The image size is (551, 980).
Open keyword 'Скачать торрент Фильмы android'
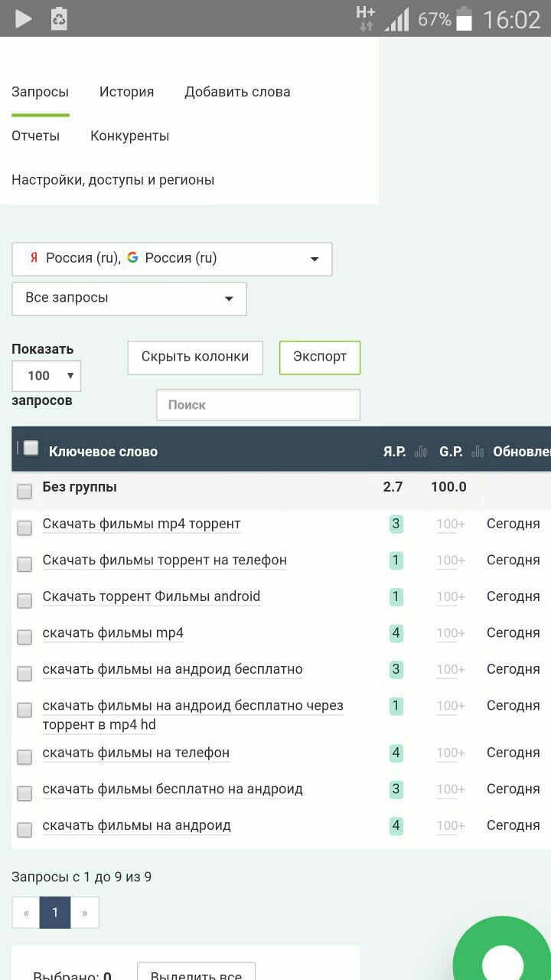click(x=152, y=597)
